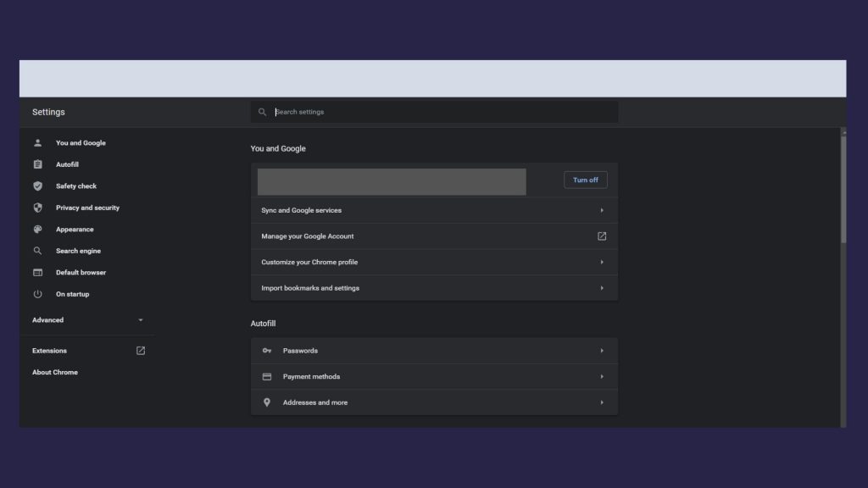Click the Safety check shield icon
The image size is (868, 488).
point(37,186)
